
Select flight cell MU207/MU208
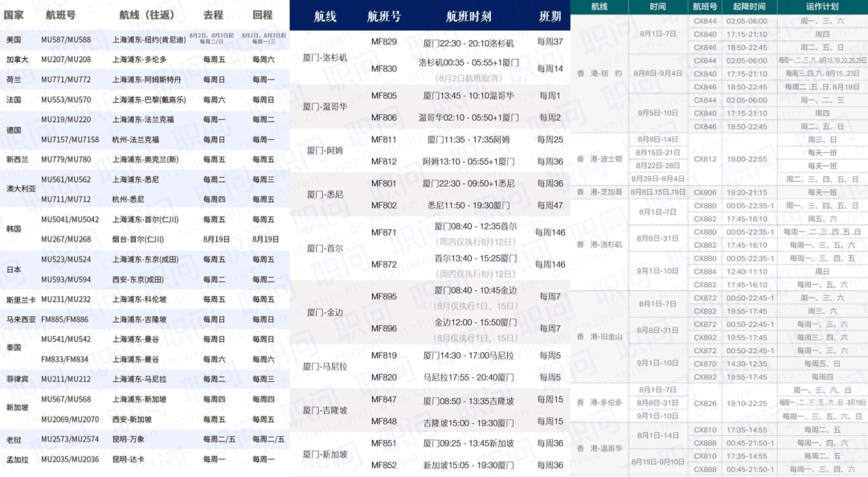pos(66,60)
